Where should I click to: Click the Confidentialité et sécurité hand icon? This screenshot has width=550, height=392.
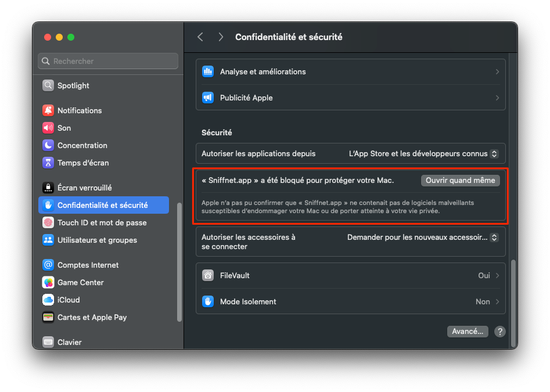click(x=48, y=205)
